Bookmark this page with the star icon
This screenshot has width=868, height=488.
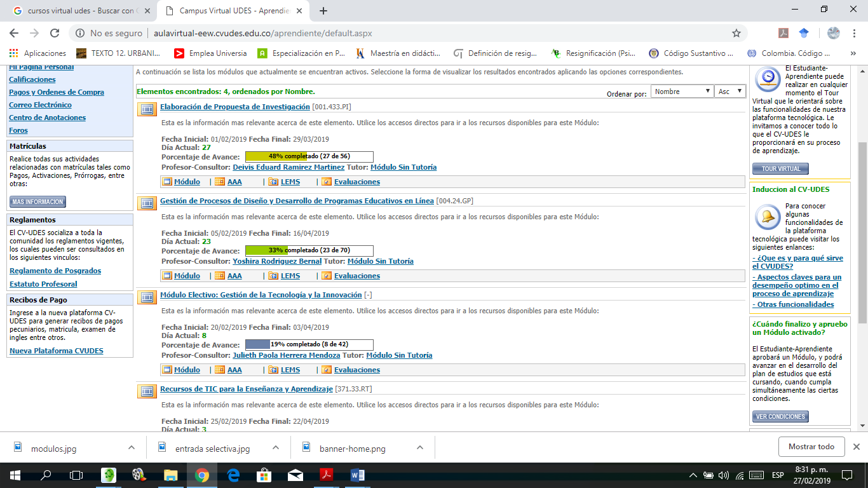[736, 33]
